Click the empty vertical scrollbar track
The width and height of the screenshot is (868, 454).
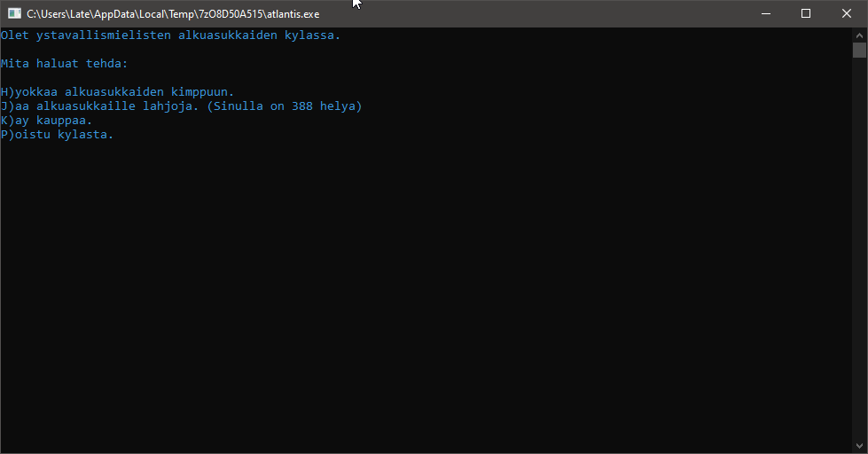coord(859,248)
